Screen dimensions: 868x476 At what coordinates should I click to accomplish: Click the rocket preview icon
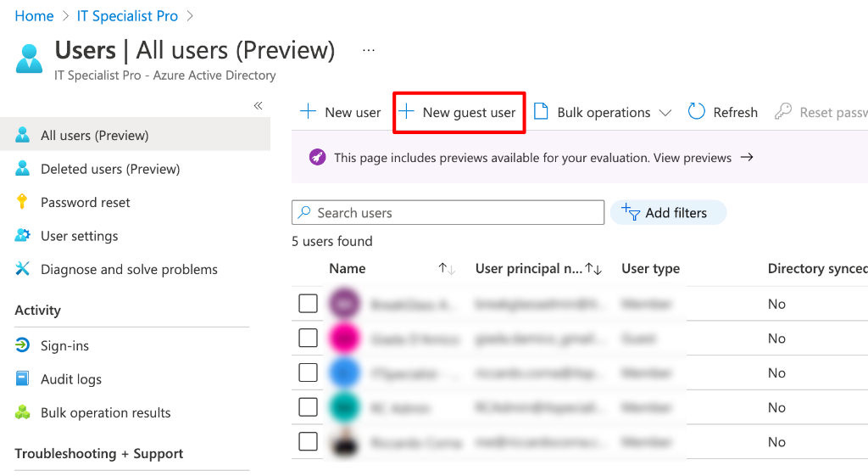[x=317, y=157]
